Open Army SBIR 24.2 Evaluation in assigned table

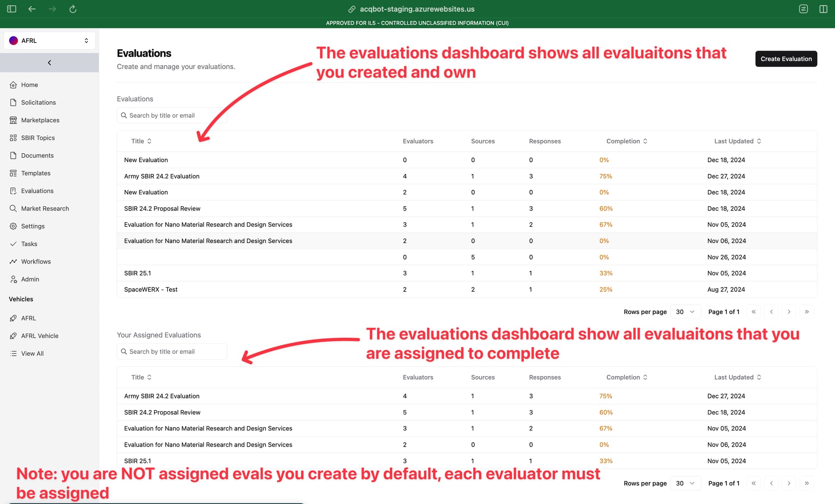coord(467,396)
